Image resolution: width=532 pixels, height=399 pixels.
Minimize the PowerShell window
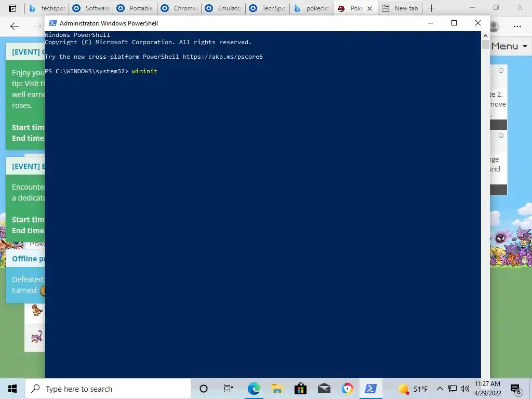coord(431,23)
